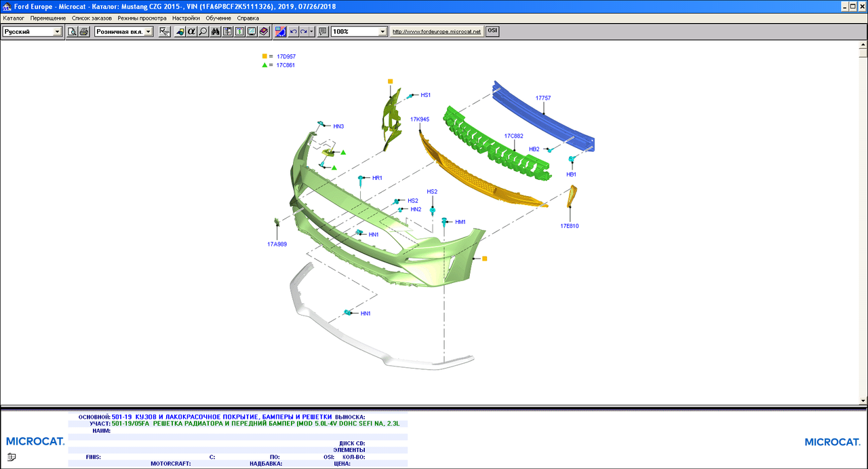
Task: Click the monitor screen toolbar icon
Action: pyautogui.click(x=251, y=31)
